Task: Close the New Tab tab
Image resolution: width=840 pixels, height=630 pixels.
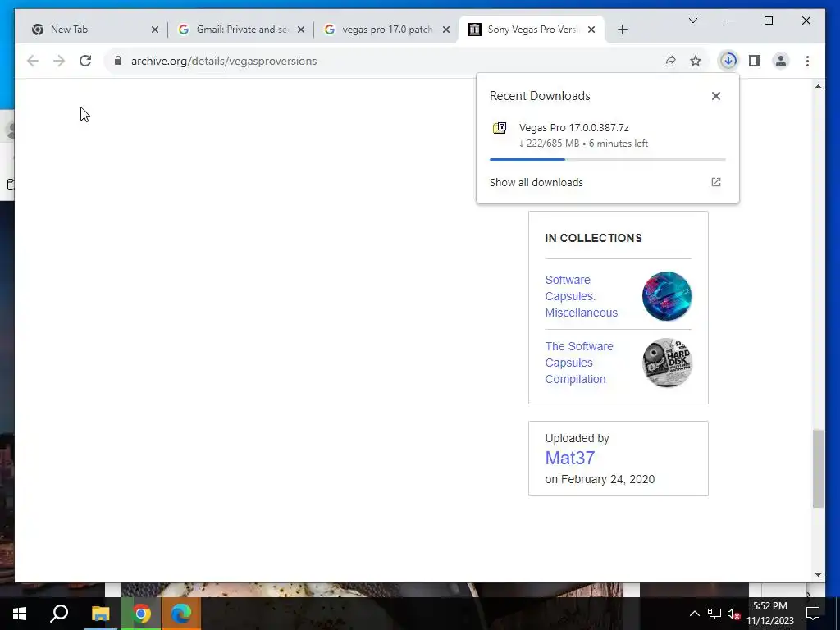Action: pos(155,30)
